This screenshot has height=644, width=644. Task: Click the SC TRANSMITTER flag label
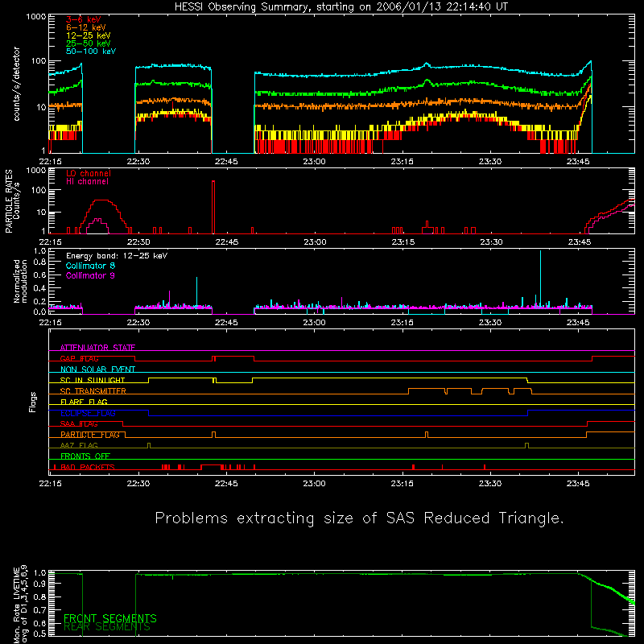(93, 391)
